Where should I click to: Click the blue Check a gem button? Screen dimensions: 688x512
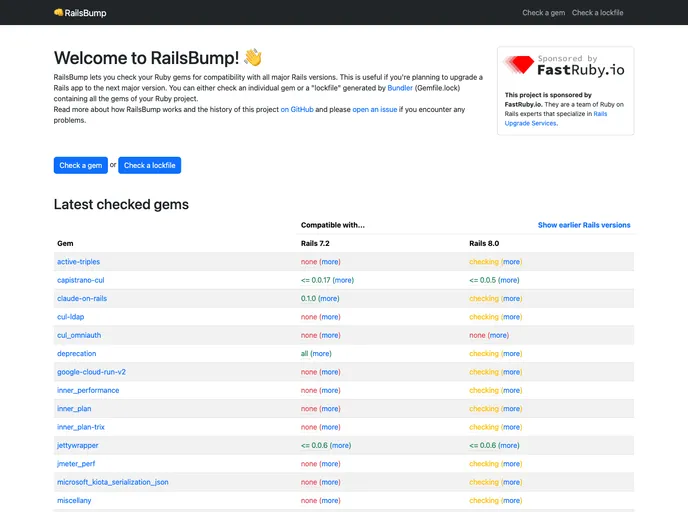81,165
